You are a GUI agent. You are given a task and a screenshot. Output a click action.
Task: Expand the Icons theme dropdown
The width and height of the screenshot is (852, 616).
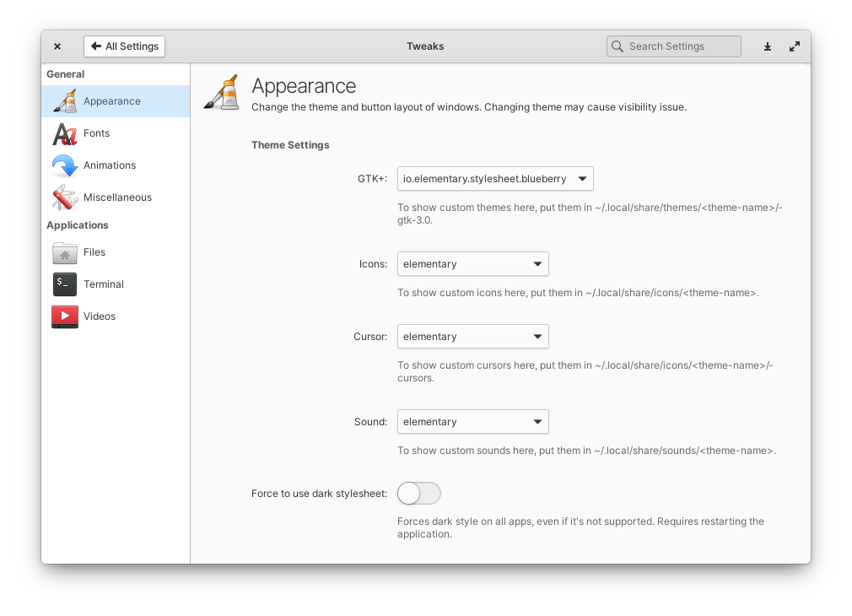tap(472, 263)
